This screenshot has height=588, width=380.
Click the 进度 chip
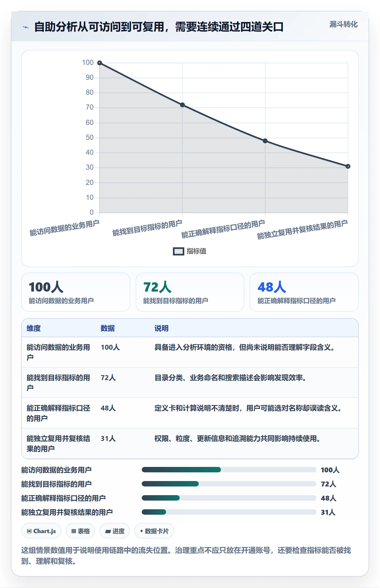coord(115,531)
